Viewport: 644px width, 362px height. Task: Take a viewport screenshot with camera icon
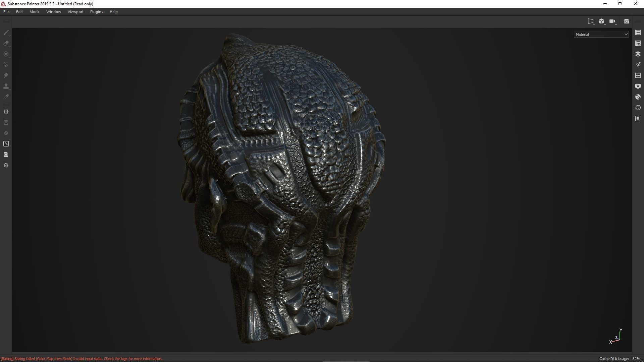coord(626,21)
